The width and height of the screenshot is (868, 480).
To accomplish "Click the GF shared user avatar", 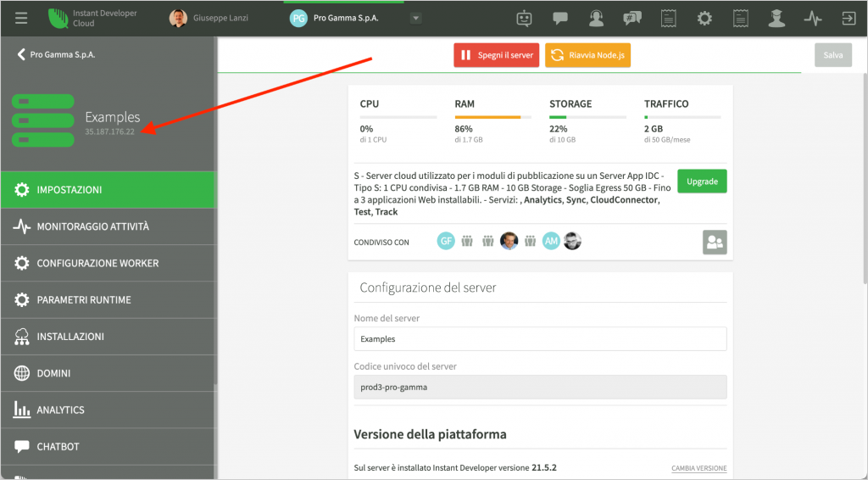I will pyautogui.click(x=446, y=241).
